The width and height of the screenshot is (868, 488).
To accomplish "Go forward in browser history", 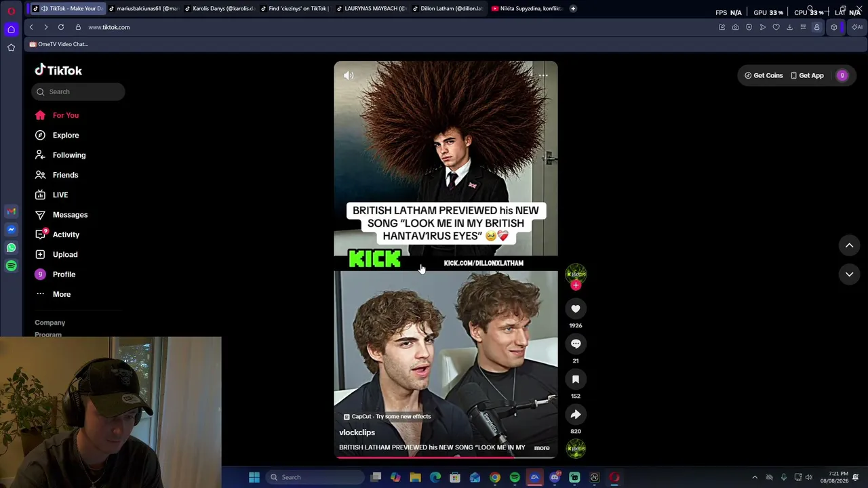I will coord(46,27).
